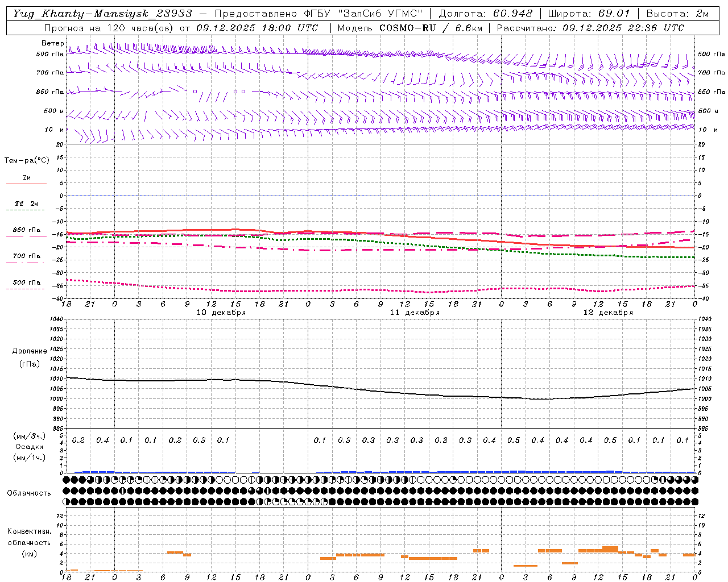The height and width of the screenshot is (582, 728).
Task: Click the station title Yug_Khanty-Mansiysk_23933
Action: 102,14
